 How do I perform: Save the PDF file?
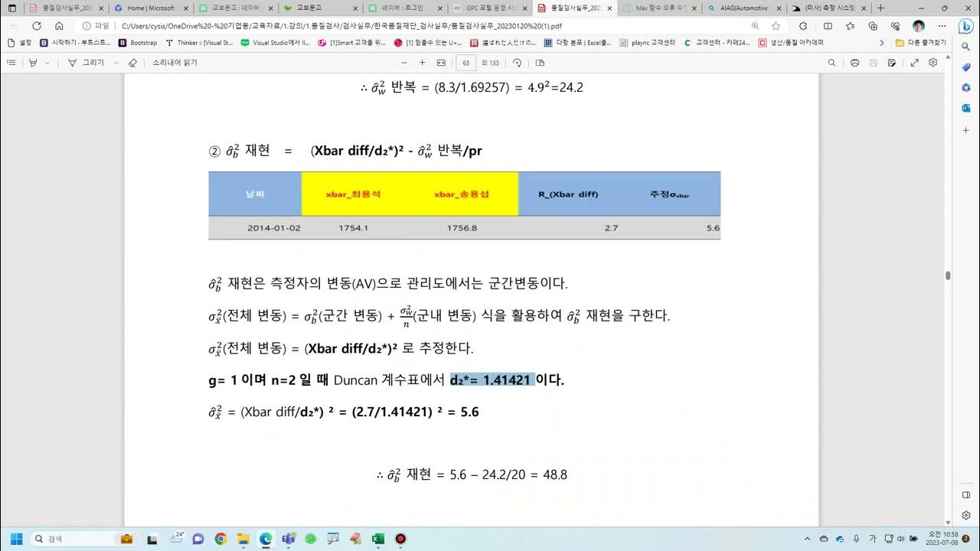pos(874,63)
